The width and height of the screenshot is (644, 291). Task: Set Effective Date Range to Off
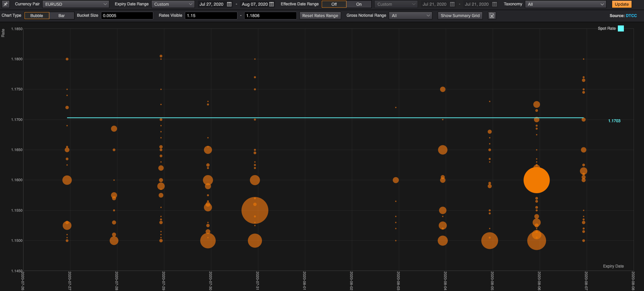pyautogui.click(x=334, y=4)
